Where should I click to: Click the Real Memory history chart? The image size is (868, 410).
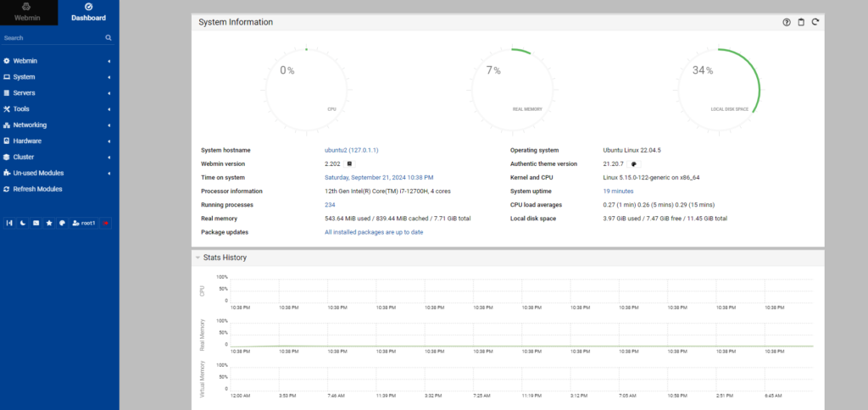pos(521,335)
